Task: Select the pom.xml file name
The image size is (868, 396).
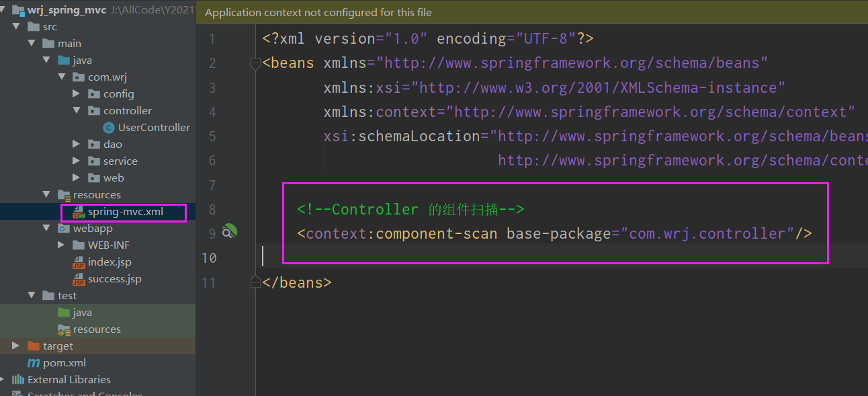Action: tap(64, 363)
